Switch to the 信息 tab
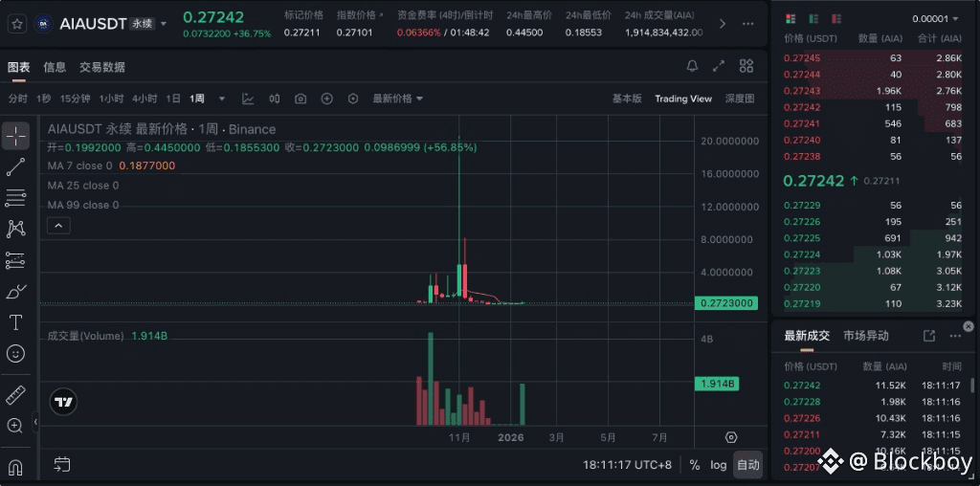 pyautogui.click(x=55, y=68)
